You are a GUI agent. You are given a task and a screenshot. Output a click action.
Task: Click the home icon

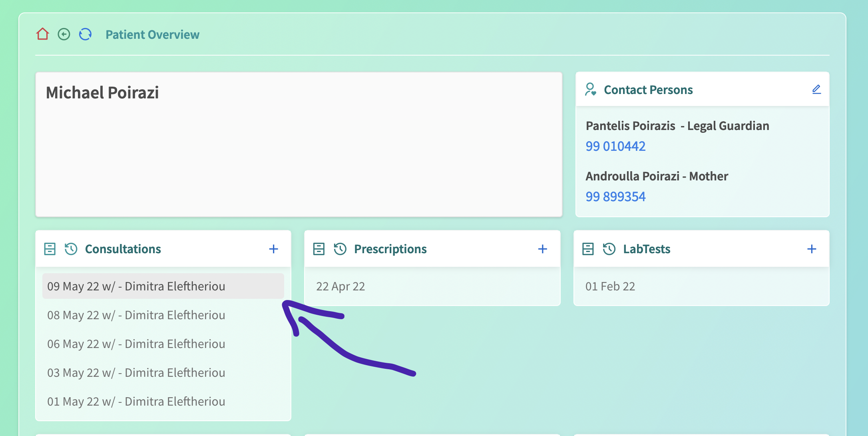pyautogui.click(x=42, y=34)
